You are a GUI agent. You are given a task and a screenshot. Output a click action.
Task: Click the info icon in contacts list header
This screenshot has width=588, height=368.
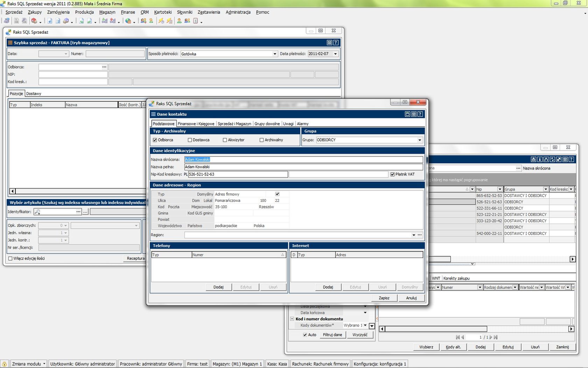click(540, 159)
